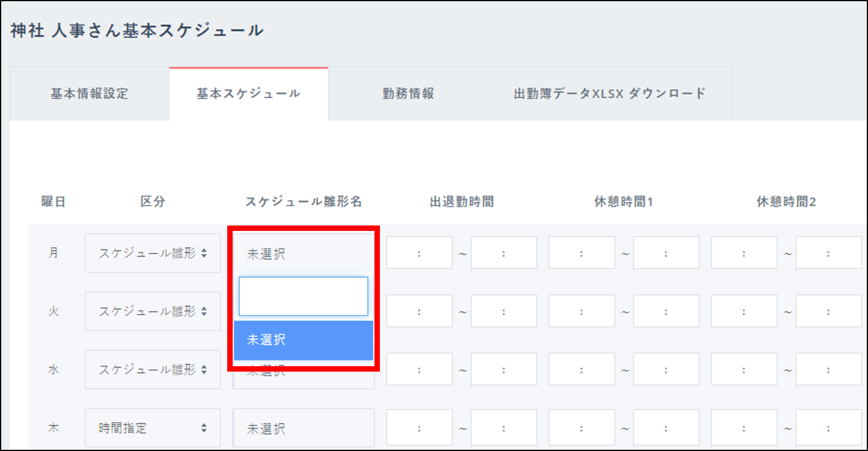
Task: Click Wednesday's clock-in time field
Action: [x=419, y=370]
